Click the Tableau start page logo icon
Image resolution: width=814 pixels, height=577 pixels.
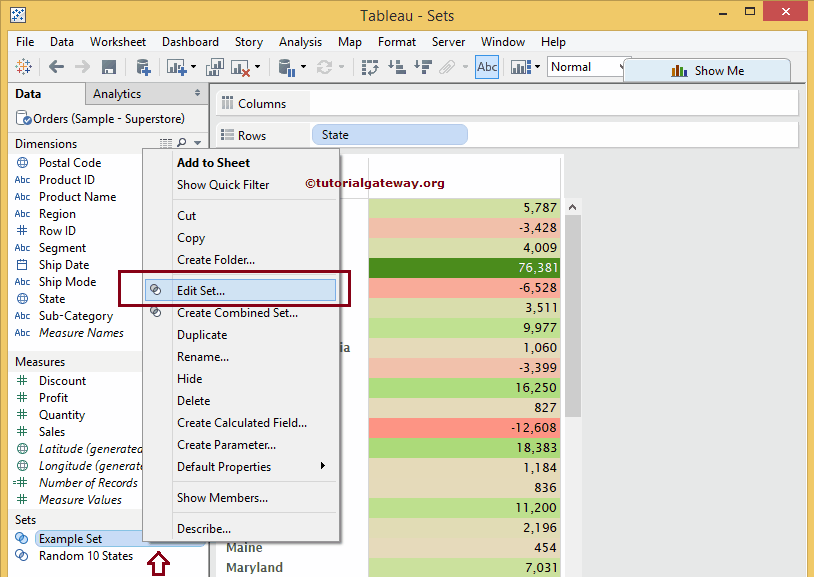point(24,68)
